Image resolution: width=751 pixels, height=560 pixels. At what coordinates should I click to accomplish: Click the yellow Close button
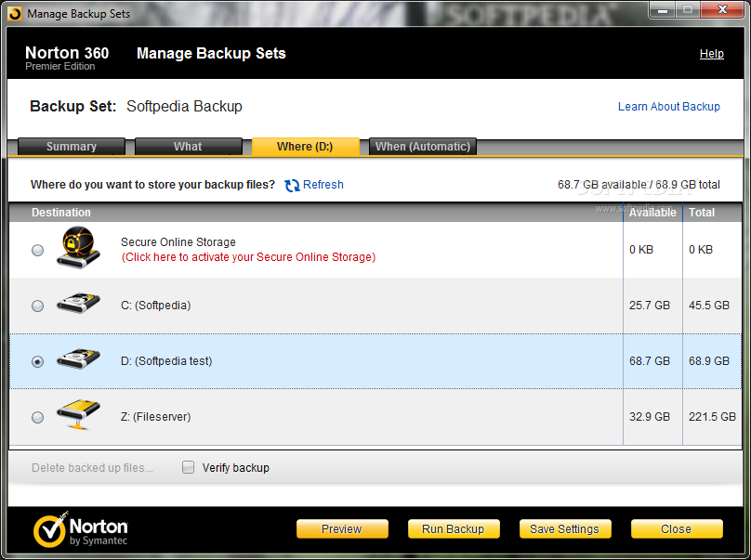coord(677,529)
